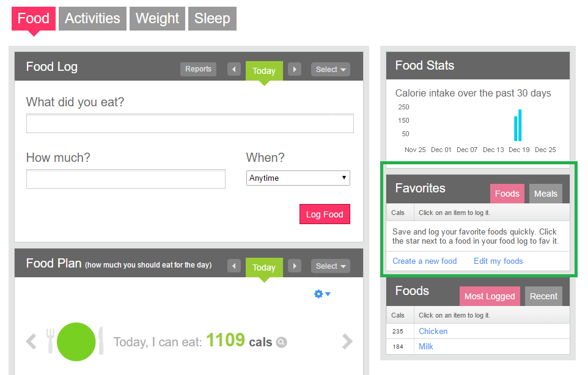Image resolution: width=588 pixels, height=375 pixels.
Task: Click the magnifier icon beside cals
Action: 281,343
